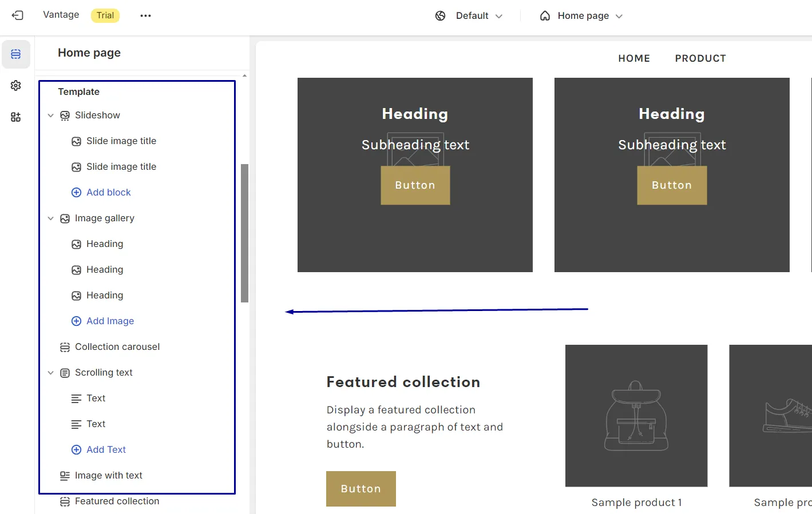Click the sneaker sample product image

pyautogui.click(x=770, y=416)
